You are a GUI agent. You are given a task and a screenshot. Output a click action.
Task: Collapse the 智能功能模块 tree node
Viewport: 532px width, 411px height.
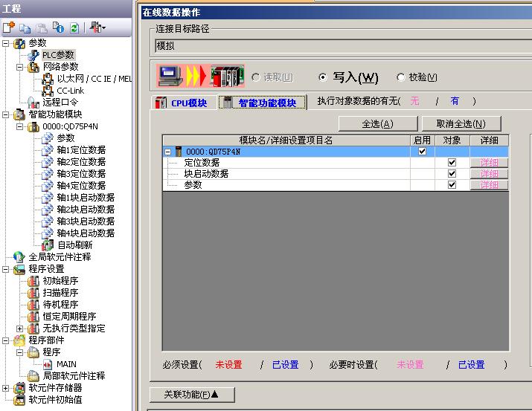point(6,114)
